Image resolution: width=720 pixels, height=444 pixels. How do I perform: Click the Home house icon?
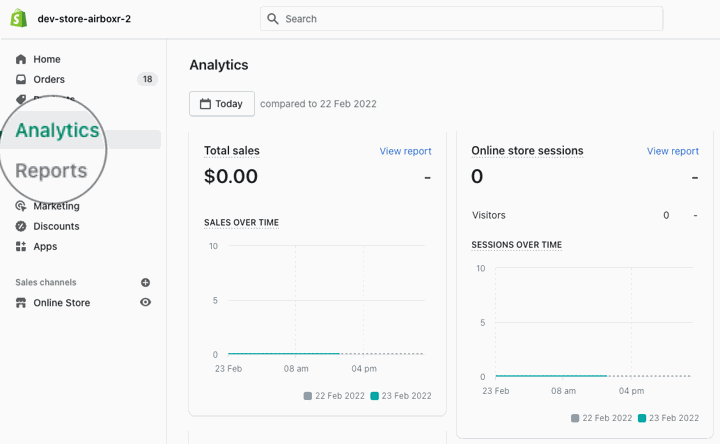tap(21, 59)
